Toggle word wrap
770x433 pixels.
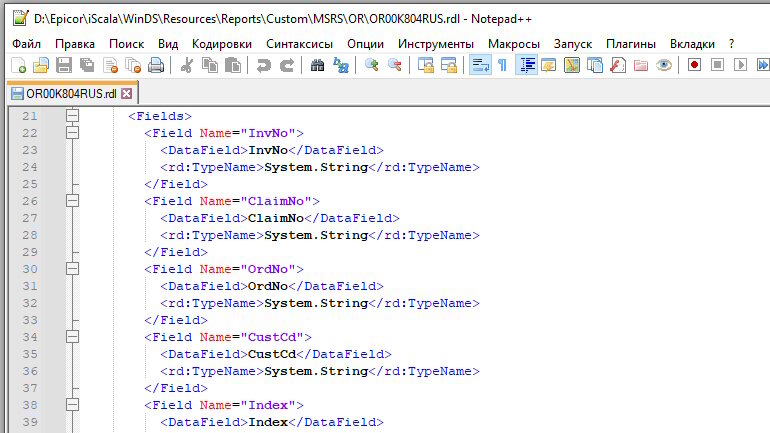[x=480, y=65]
